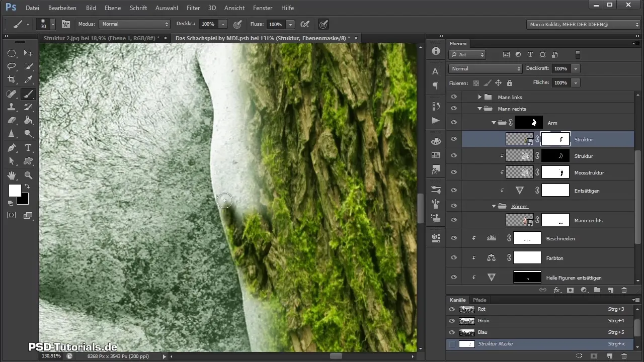The height and width of the screenshot is (362, 644).
Task: Open layer styles fx menu
Action: [557, 290]
